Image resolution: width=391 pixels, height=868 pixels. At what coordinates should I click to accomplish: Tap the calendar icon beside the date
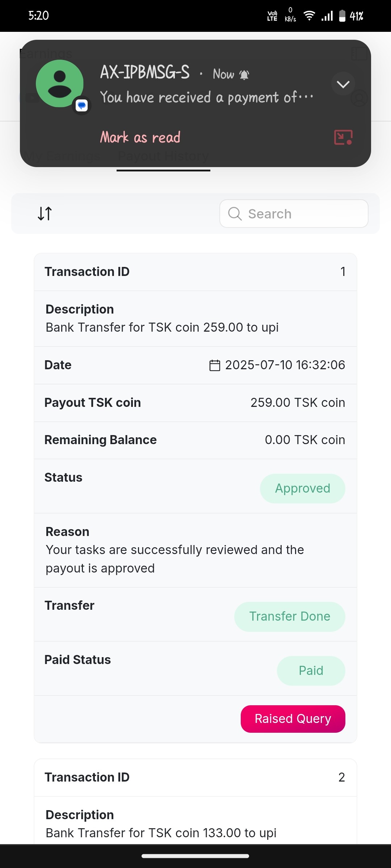(x=215, y=365)
